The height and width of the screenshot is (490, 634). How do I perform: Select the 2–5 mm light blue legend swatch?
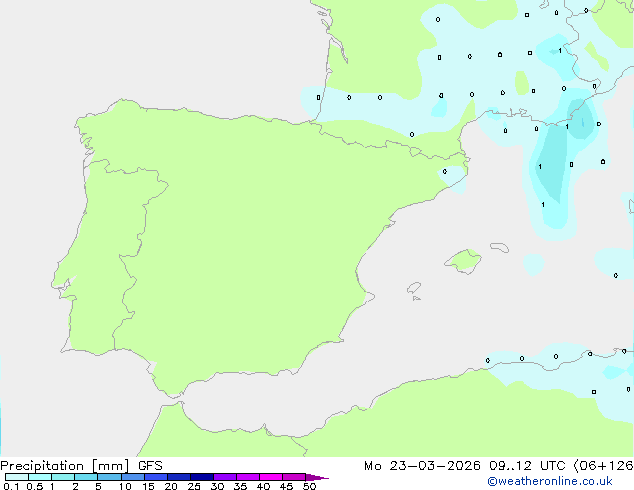(86, 477)
